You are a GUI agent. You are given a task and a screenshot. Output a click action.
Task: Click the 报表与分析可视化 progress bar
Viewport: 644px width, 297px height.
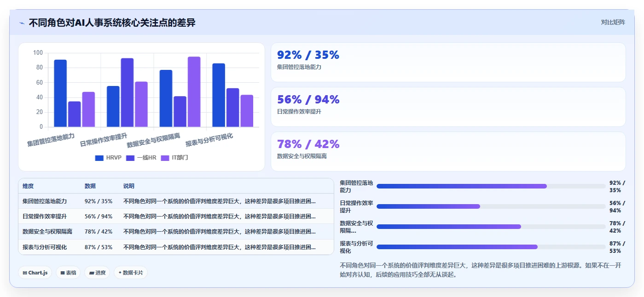click(491, 247)
